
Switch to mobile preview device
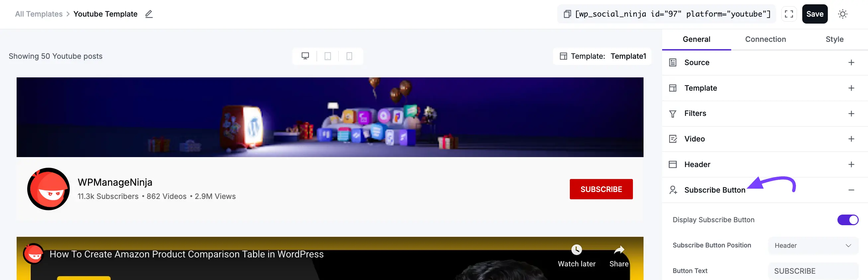tap(349, 56)
